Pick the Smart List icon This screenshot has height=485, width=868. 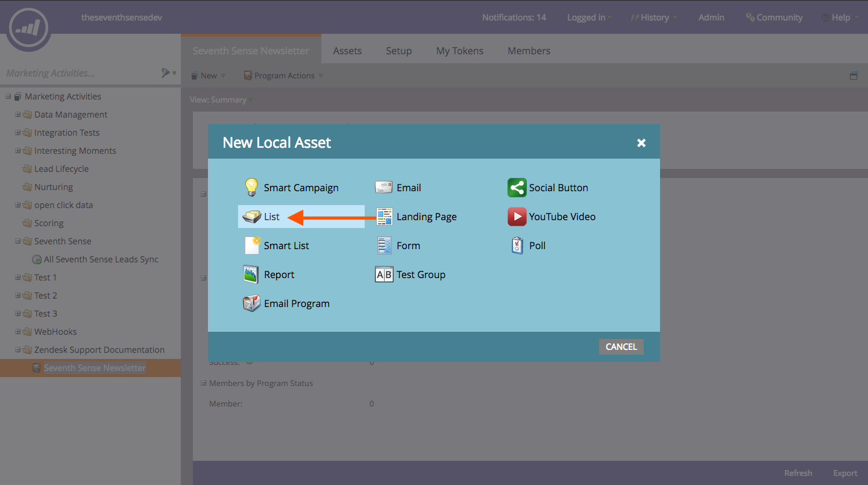click(x=251, y=246)
